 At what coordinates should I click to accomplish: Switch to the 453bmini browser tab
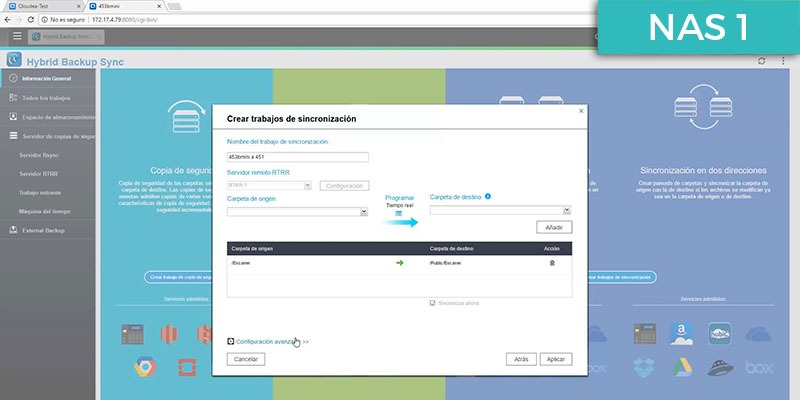click(125, 6)
